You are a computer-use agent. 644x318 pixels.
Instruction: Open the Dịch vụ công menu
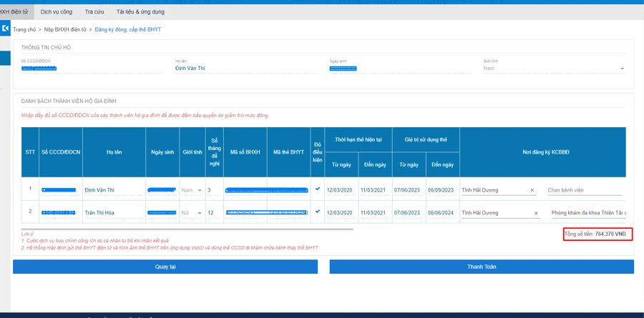(x=57, y=12)
